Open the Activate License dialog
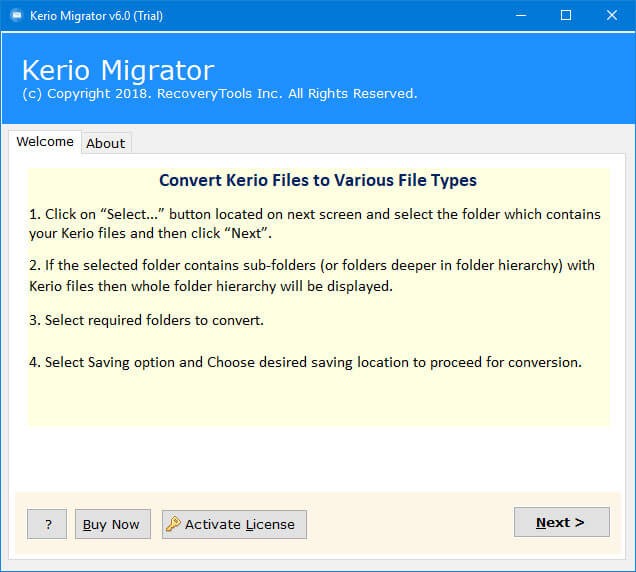This screenshot has height=572, width=636. coord(234,524)
